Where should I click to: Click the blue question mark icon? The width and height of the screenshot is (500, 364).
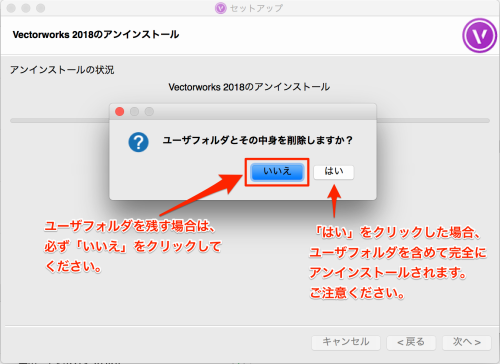[138, 142]
